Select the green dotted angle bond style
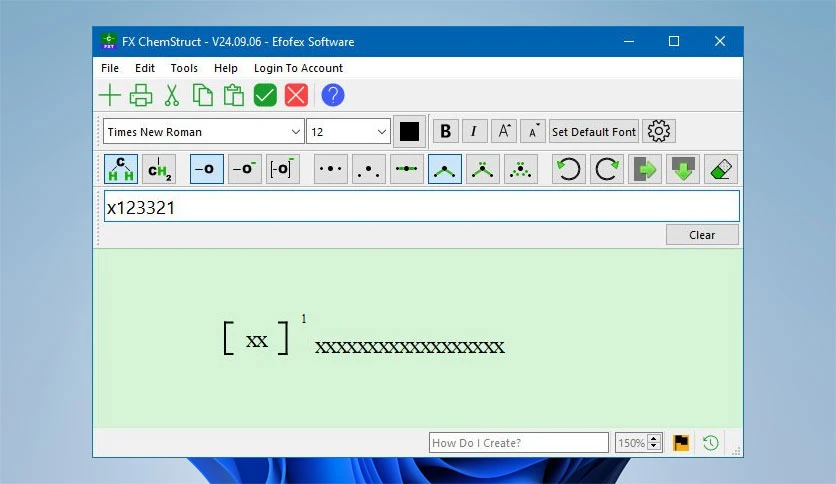836x484 pixels. click(x=520, y=169)
